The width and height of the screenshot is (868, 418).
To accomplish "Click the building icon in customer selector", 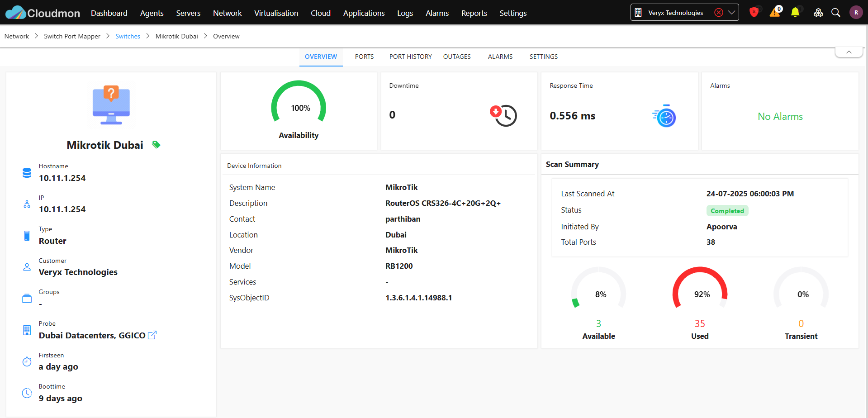I will pos(638,13).
